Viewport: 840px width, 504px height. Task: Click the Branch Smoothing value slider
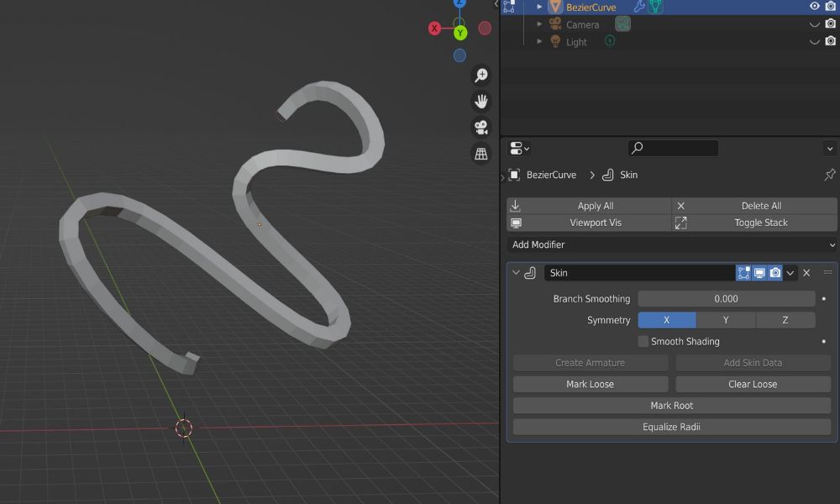[x=726, y=299]
